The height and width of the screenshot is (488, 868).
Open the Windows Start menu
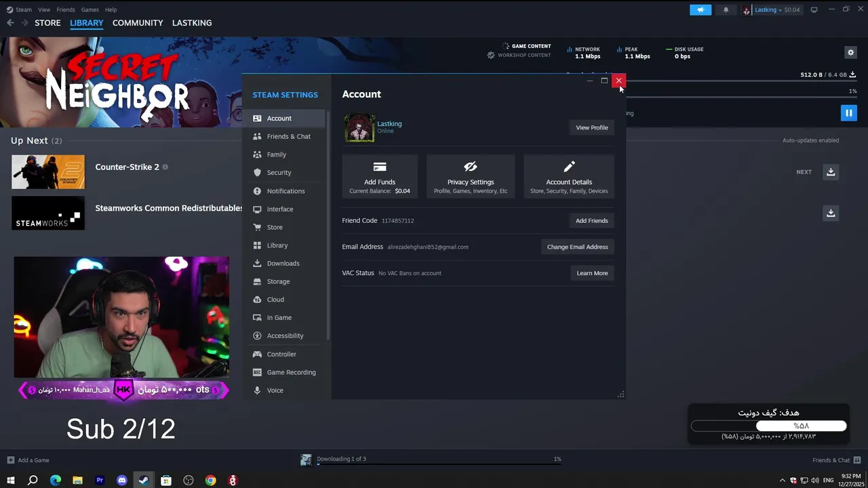click(10, 481)
